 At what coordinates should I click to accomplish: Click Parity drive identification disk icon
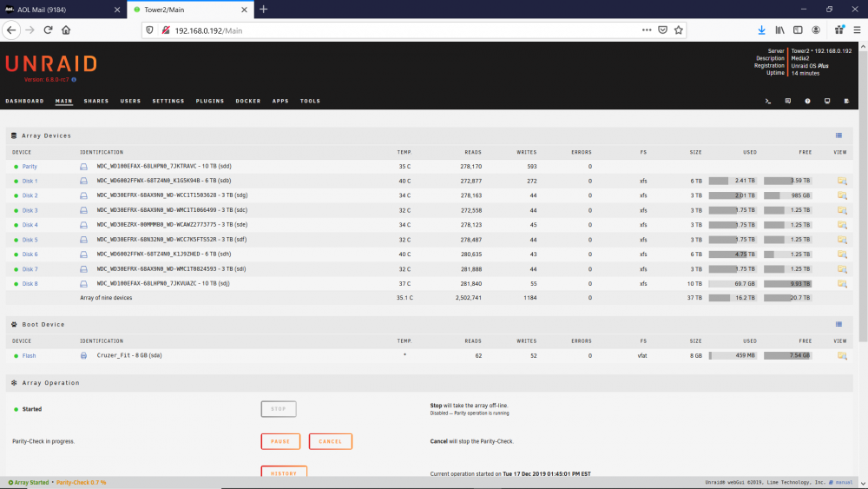[x=83, y=167]
